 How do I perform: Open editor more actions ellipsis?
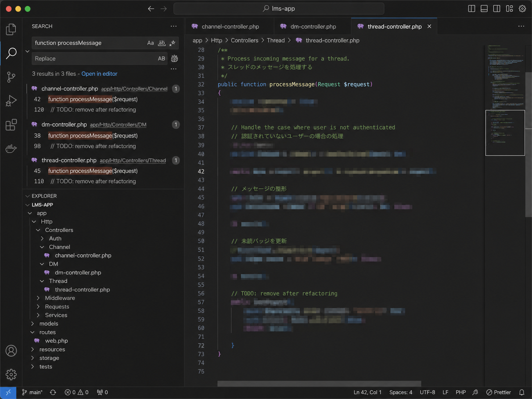521,26
